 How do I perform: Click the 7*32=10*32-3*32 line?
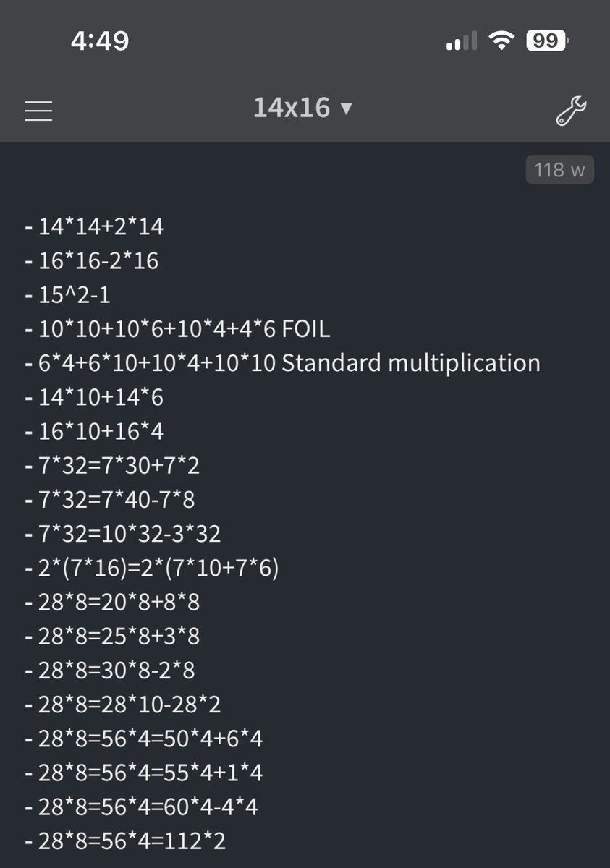point(129,534)
